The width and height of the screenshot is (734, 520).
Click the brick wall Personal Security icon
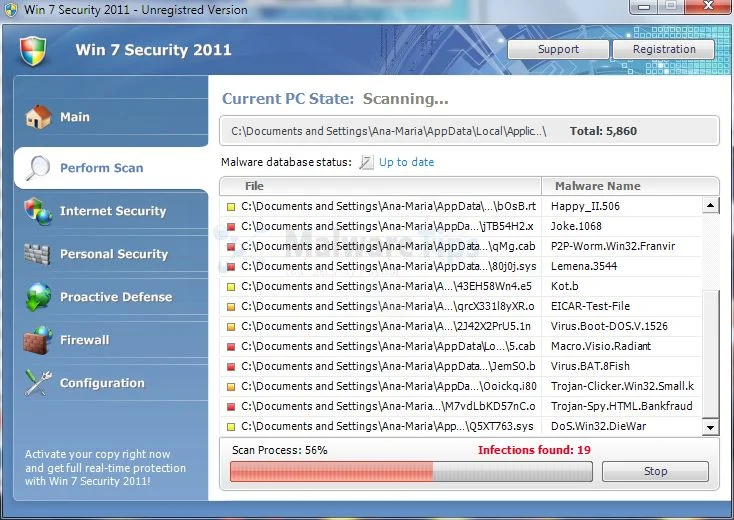pyautogui.click(x=37, y=254)
